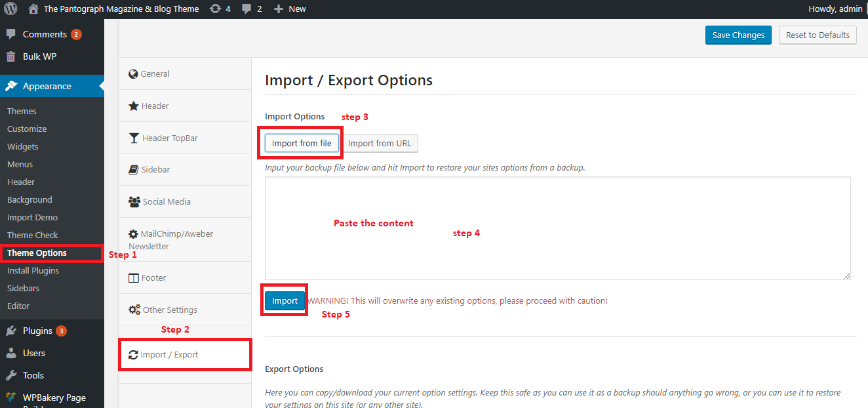Screen dimensions: 868x408
Task: Open the Plugins menu icon
Action: point(11,331)
